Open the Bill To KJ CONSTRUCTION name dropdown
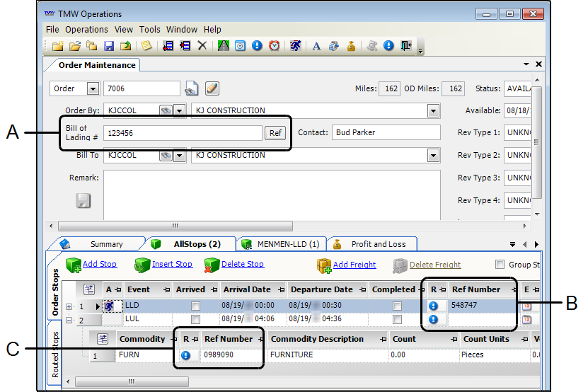This screenshot has width=588, height=392. (434, 155)
